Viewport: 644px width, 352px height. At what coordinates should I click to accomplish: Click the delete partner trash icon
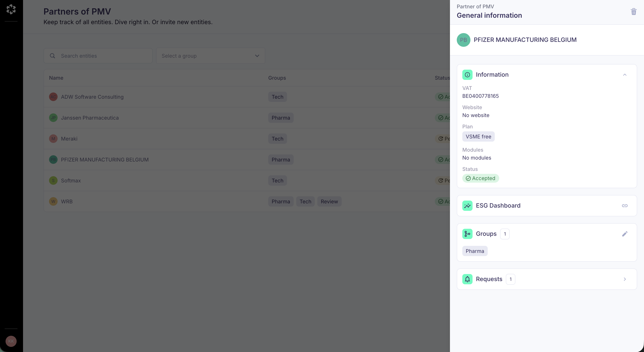(634, 12)
